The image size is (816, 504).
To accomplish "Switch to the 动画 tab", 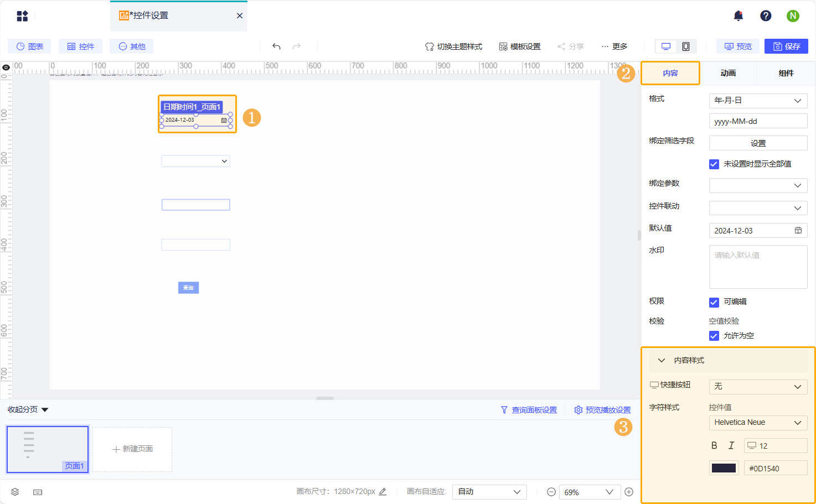I will point(728,73).
